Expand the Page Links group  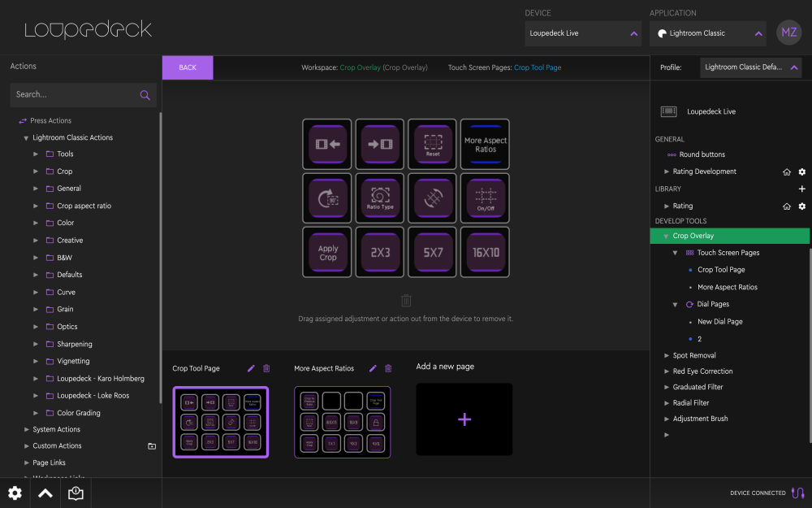27,462
